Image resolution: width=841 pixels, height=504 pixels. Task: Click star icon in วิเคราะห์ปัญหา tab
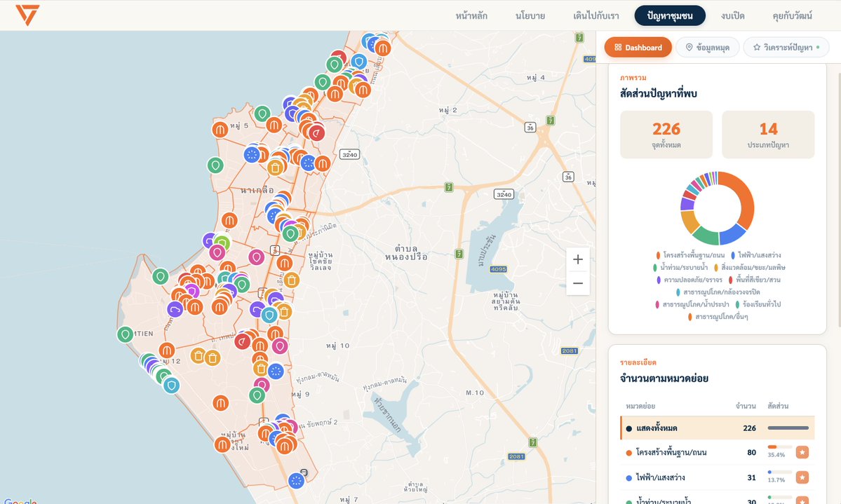[x=757, y=47]
